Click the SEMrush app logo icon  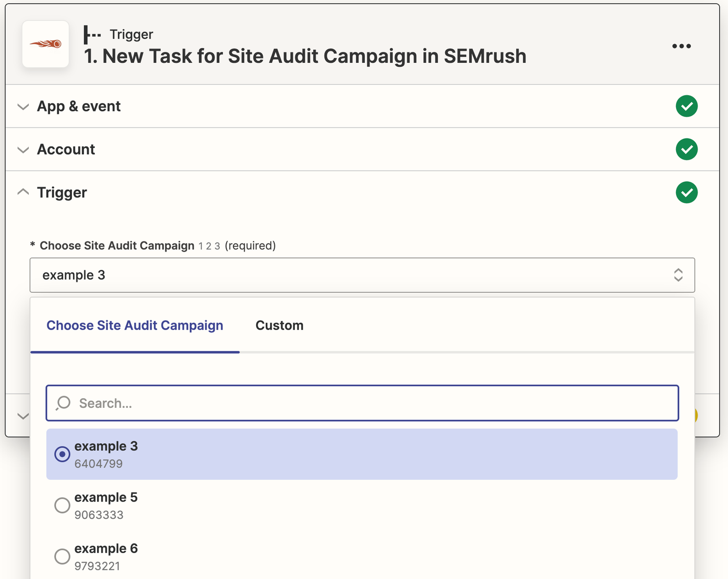tap(45, 44)
